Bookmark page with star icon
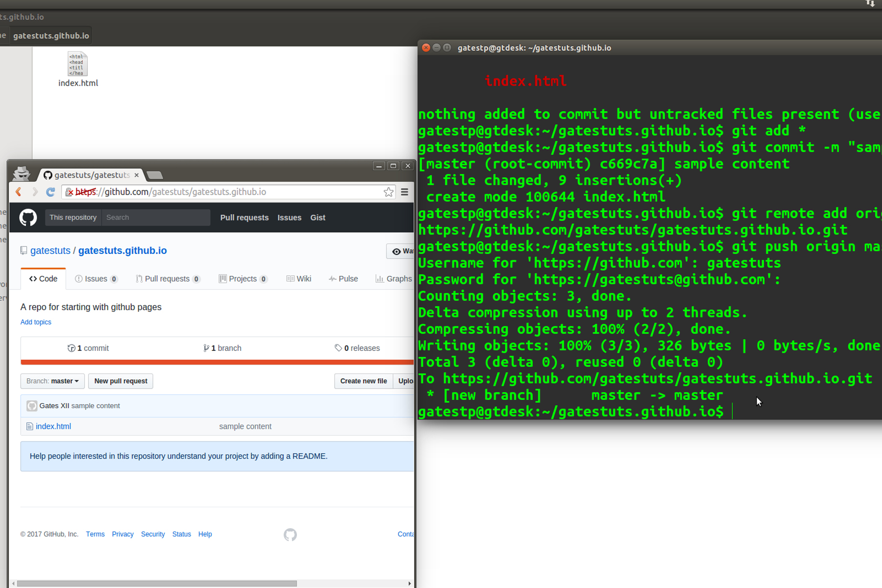 click(x=389, y=192)
